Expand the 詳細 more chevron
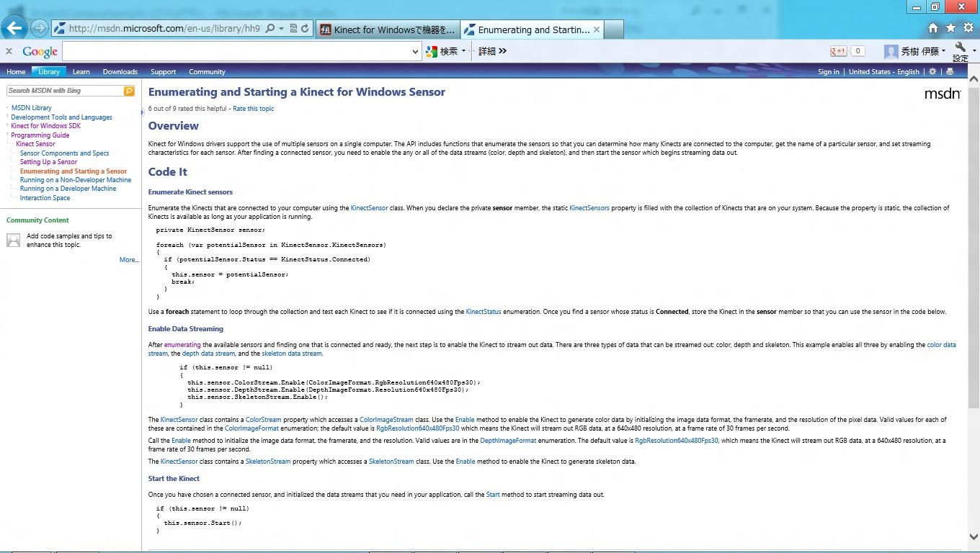The height and width of the screenshot is (553, 980). [x=502, y=51]
